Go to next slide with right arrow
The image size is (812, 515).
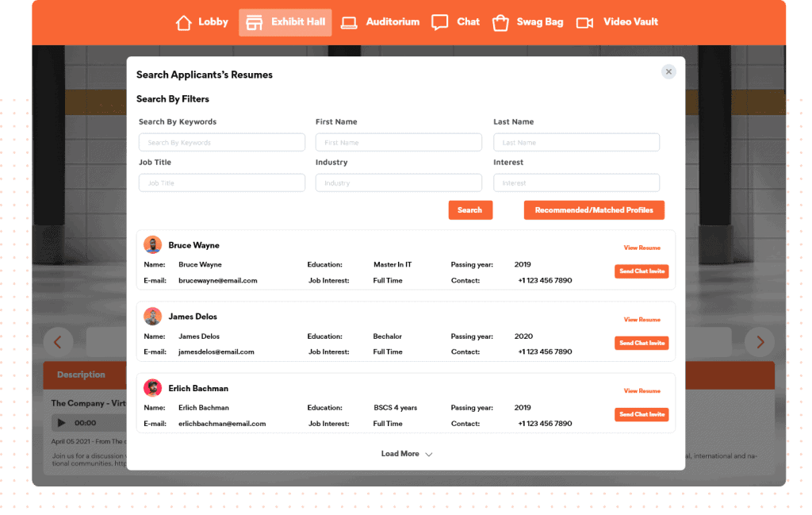[x=760, y=342]
